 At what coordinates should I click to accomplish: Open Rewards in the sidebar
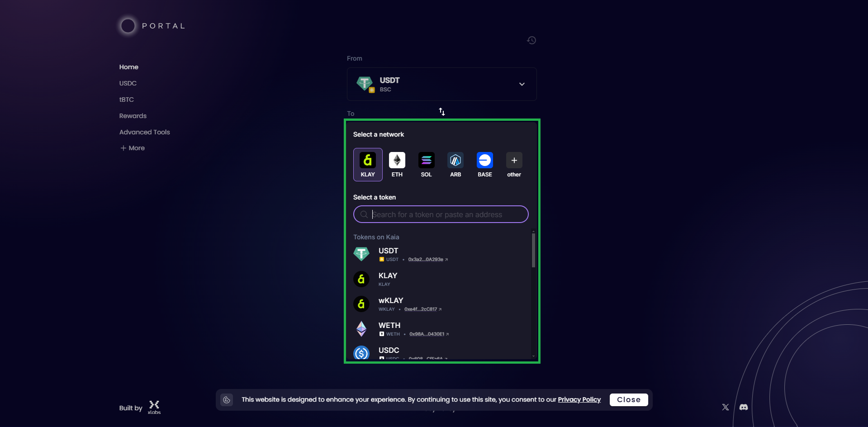[x=133, y=116]
